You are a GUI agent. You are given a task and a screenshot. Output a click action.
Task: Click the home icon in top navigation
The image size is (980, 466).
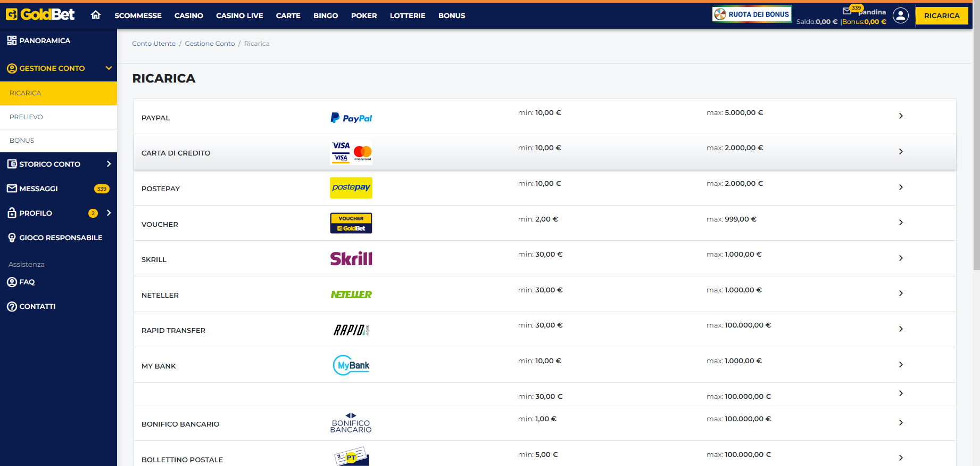pos(96,15)
